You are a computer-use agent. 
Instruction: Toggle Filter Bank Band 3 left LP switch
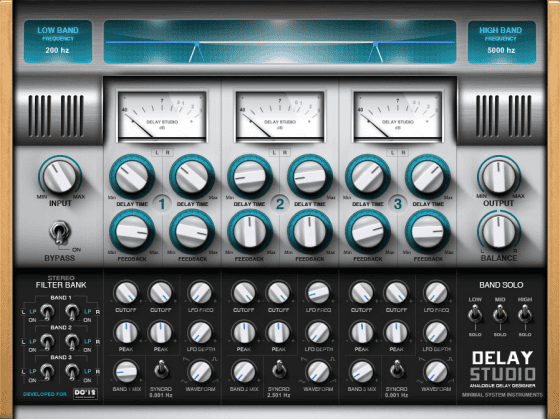47,372
